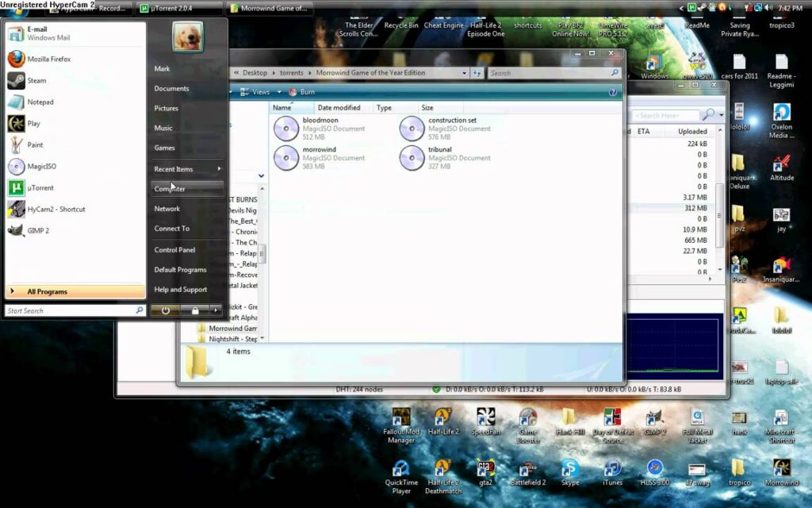
Task: Select Computer in the Start menu
Action: 170,188
